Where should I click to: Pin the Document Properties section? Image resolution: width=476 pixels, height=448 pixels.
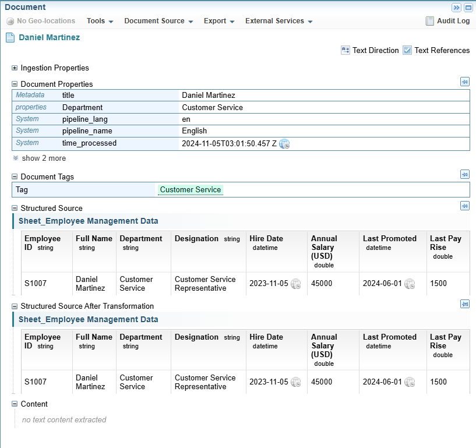pos(464,82)
